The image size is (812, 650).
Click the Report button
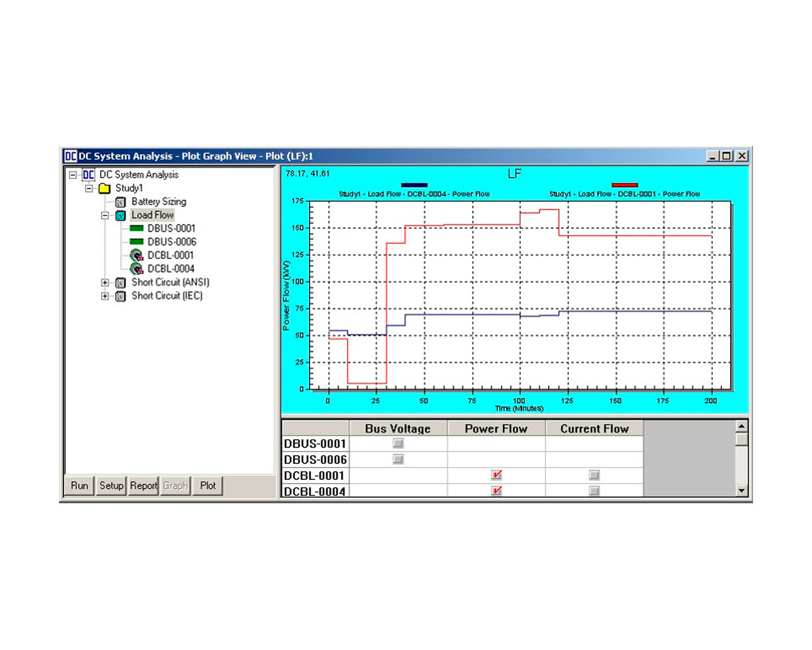coord(143,486)
